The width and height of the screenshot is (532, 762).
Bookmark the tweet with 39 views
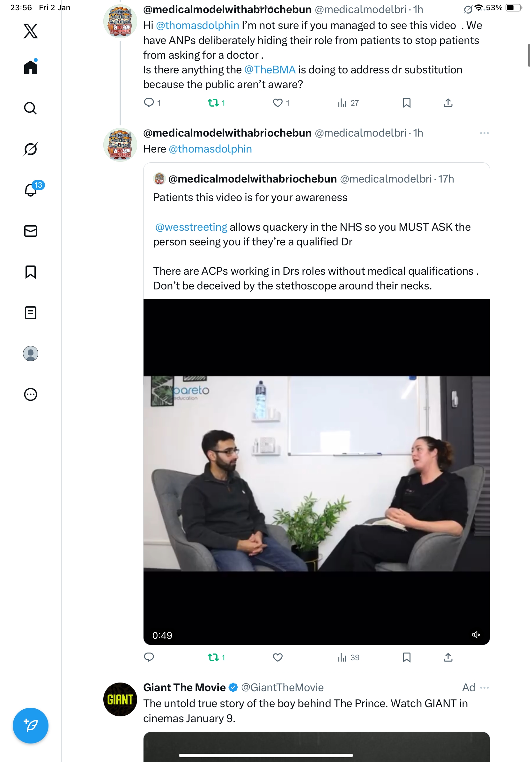click(406, 657)
